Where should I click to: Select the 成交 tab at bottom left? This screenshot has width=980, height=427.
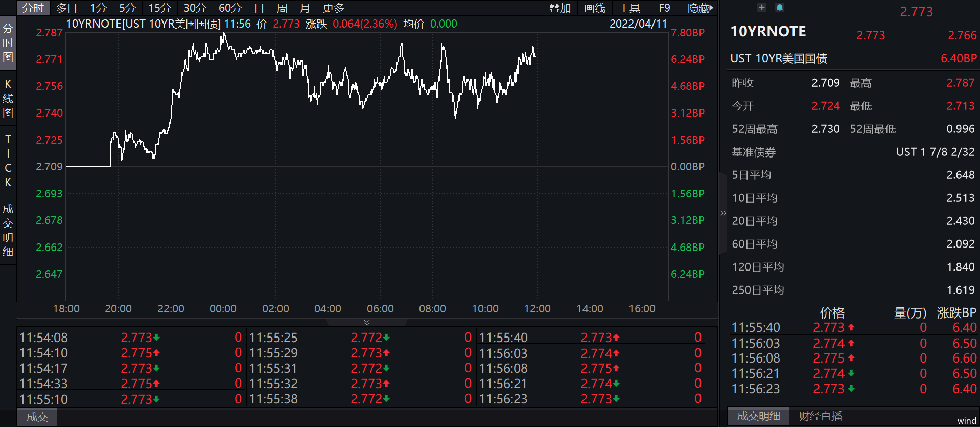click(x=37, y=417)
